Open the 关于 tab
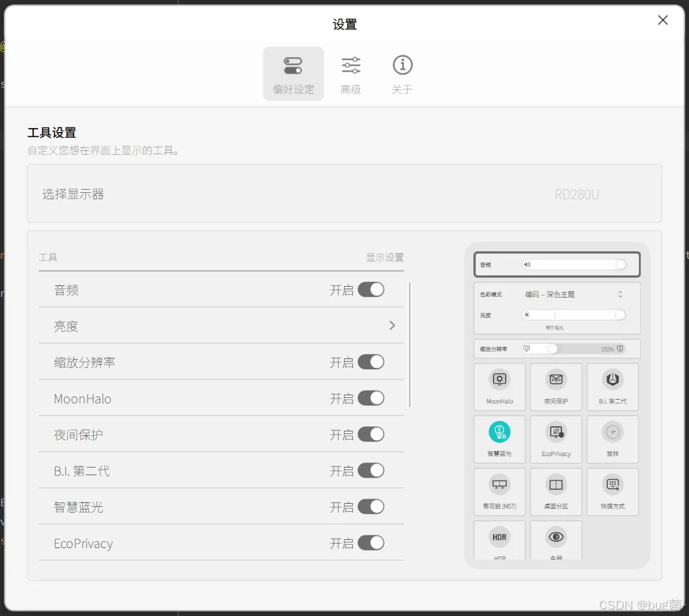This screenshot has height=616, width=689. 402,74
